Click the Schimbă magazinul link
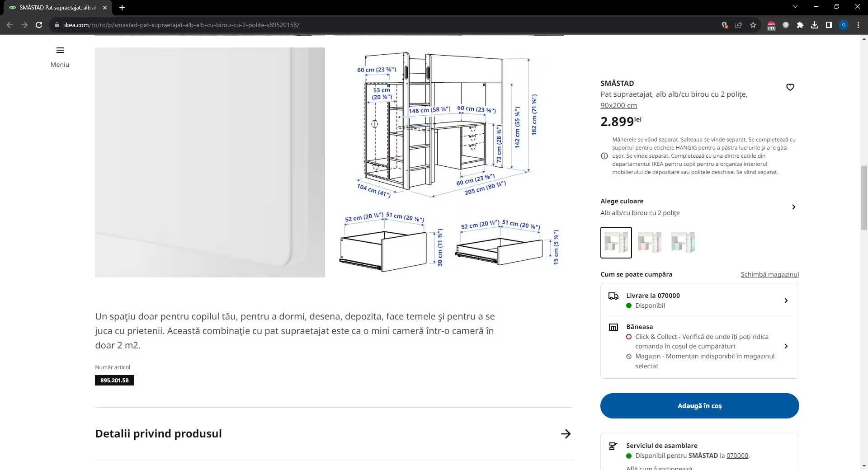The width and height of the screenshot is (868, 470). click(769, 274)
